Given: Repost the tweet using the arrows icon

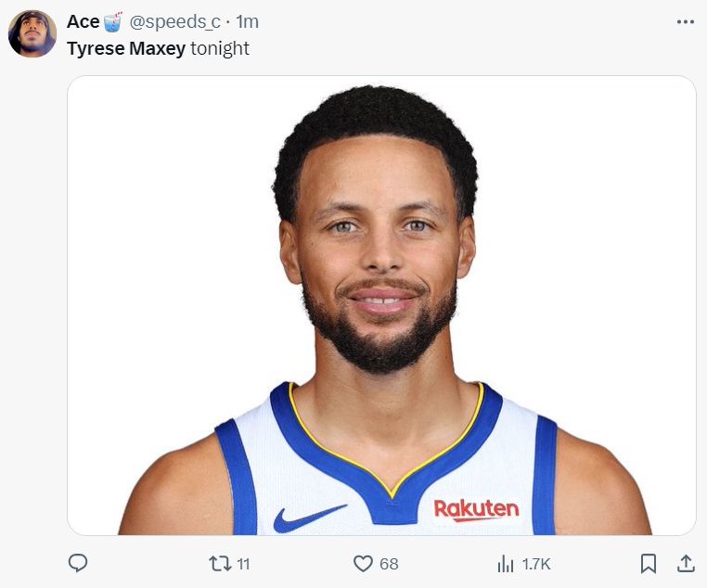Looking at the screenshot, I should [219, 563].
